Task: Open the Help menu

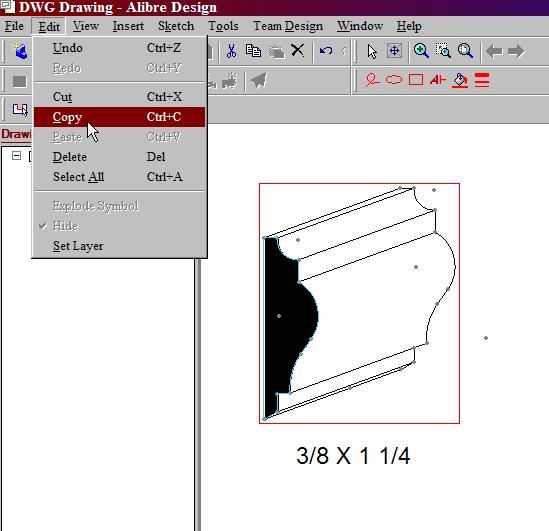Action: point(409,26)
